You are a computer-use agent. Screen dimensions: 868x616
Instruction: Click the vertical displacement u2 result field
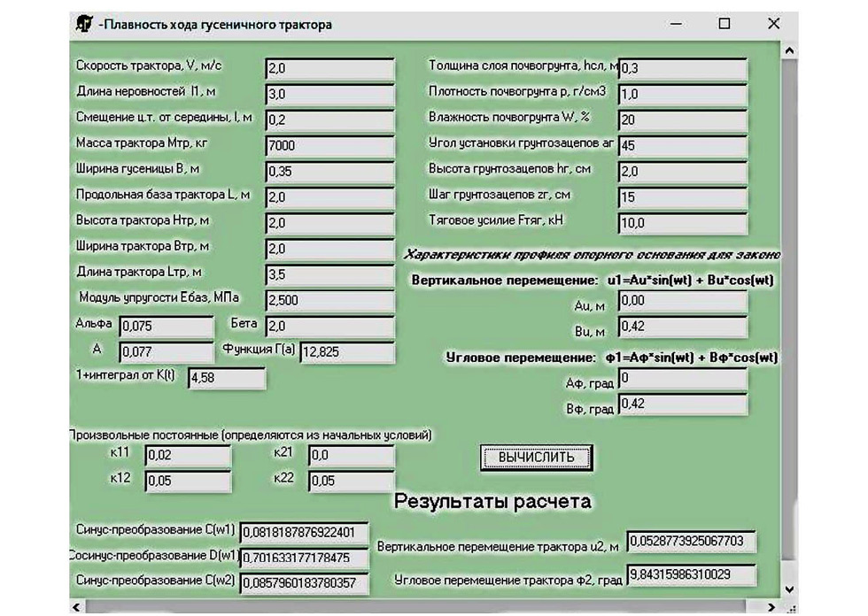point(691,541)
